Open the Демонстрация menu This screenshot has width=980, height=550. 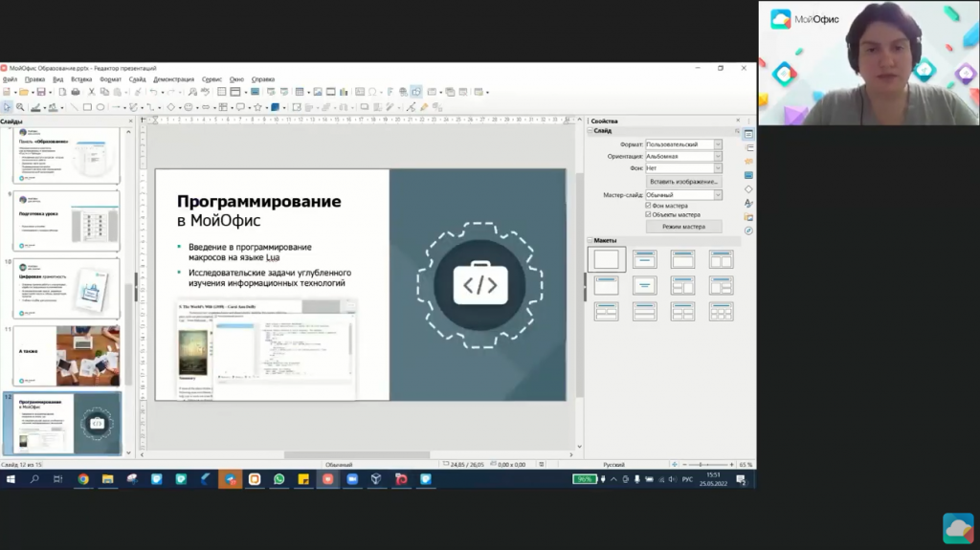point(174,79)
